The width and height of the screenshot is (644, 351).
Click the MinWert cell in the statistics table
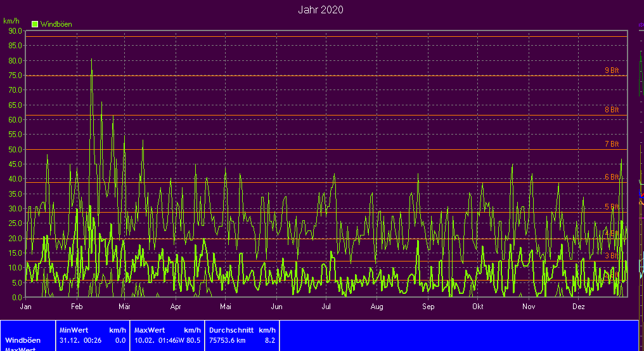[x=92, y=335]
